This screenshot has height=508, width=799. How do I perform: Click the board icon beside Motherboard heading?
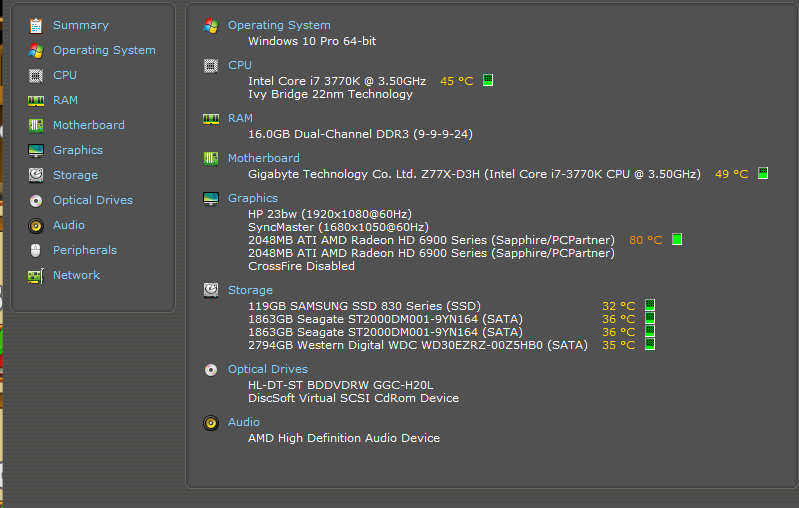coord(211,158)
